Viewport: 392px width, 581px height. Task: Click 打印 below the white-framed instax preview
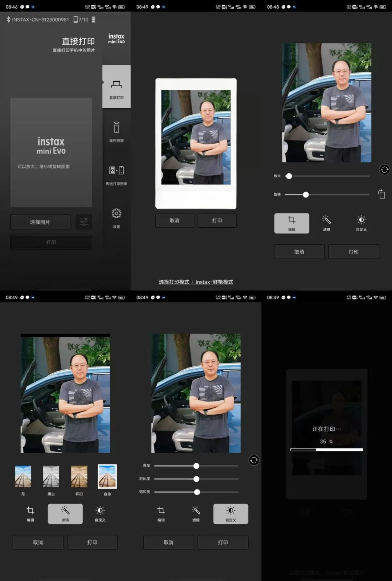217,220
